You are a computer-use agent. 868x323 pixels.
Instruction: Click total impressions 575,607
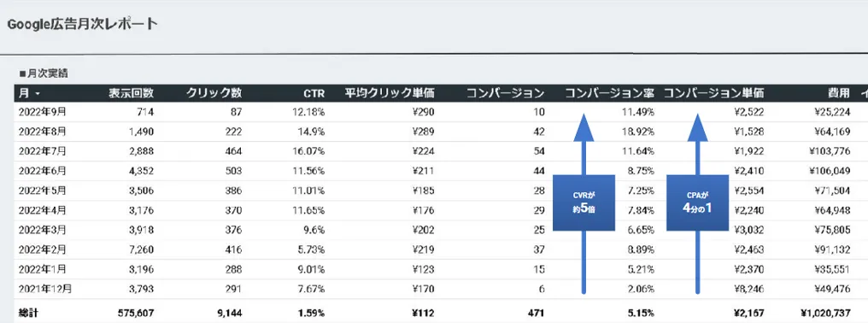pyautogui.click(x=136, y=313)
